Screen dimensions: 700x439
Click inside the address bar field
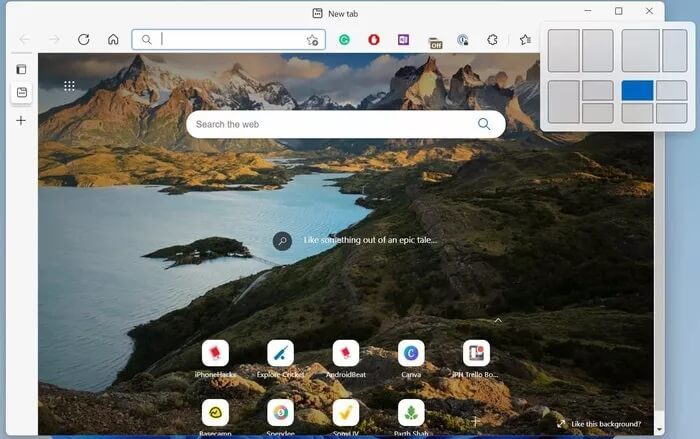point(229,39)
